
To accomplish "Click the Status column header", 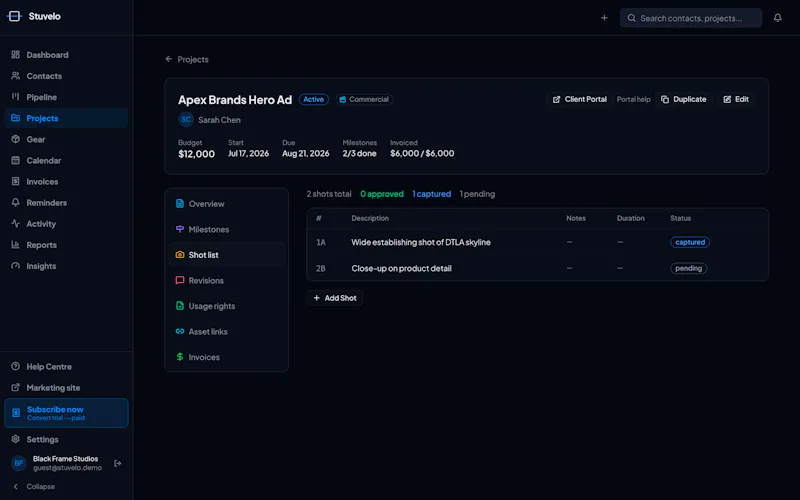I will pos(680,218).
